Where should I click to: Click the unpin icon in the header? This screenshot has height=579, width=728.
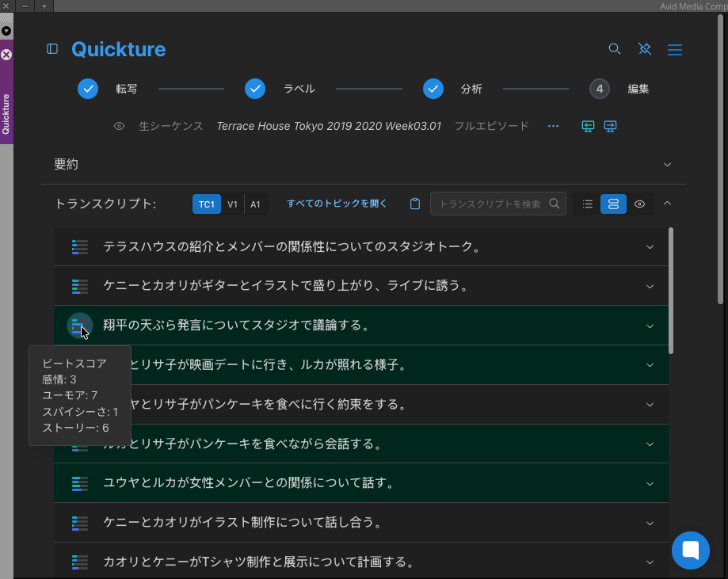pyautogui.click(x=645, y=49)
